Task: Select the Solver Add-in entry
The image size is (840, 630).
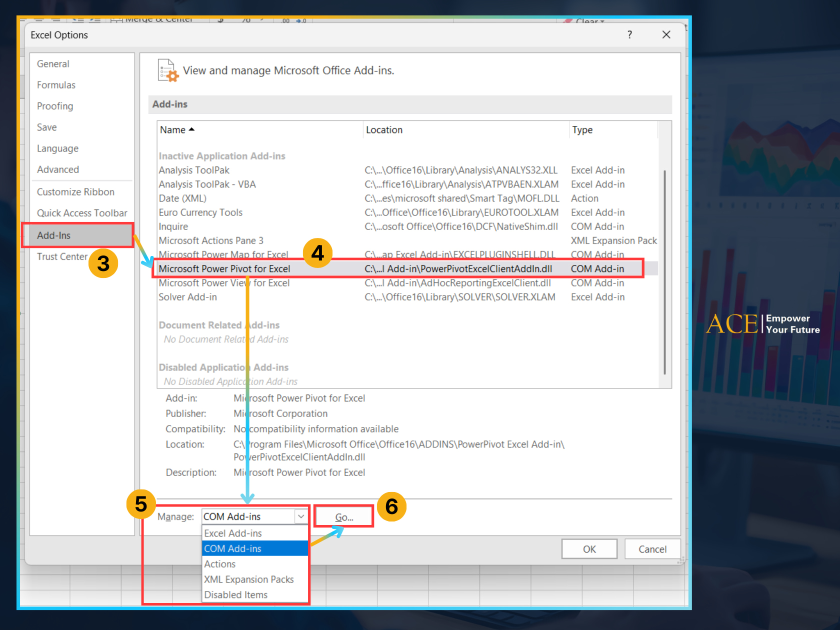Action: pyautogui.click(x=187, y=297)
